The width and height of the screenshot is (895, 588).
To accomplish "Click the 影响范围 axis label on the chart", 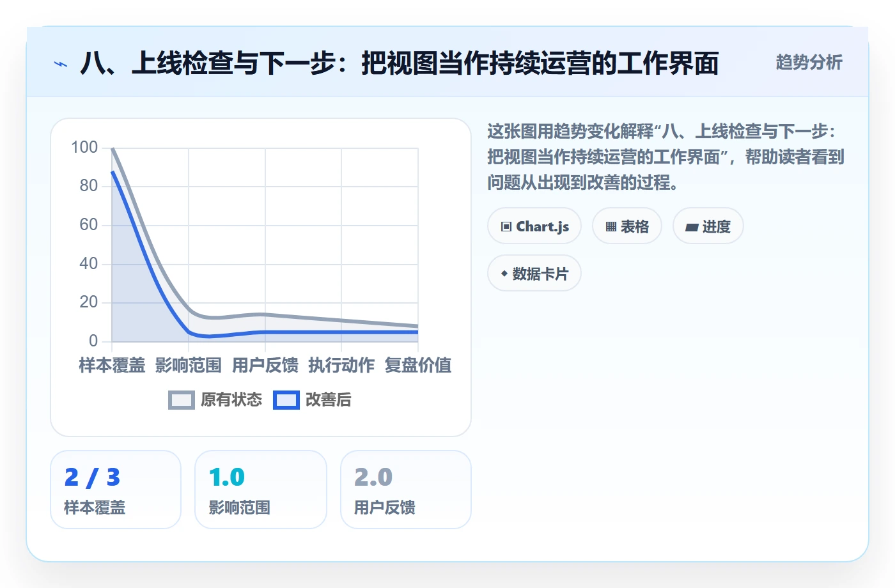I will pos(189,366).
